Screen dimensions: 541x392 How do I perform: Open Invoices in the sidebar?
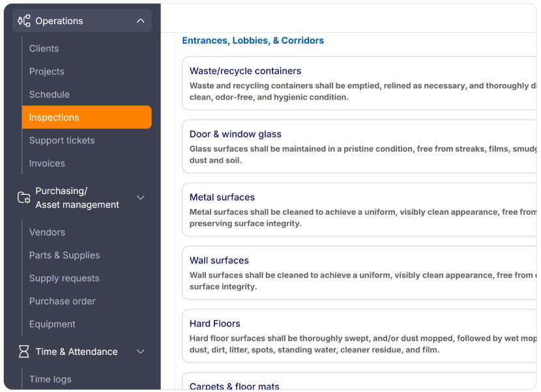[x=47, y=163]
